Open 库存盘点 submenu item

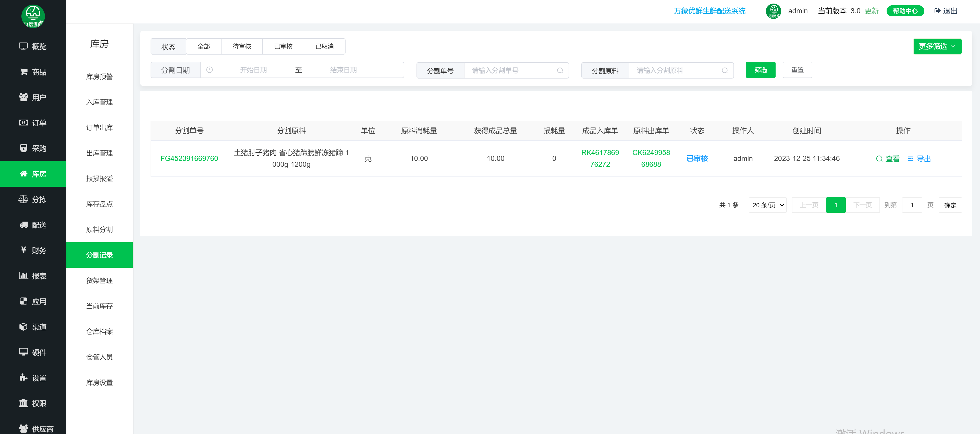coord(99,204)
